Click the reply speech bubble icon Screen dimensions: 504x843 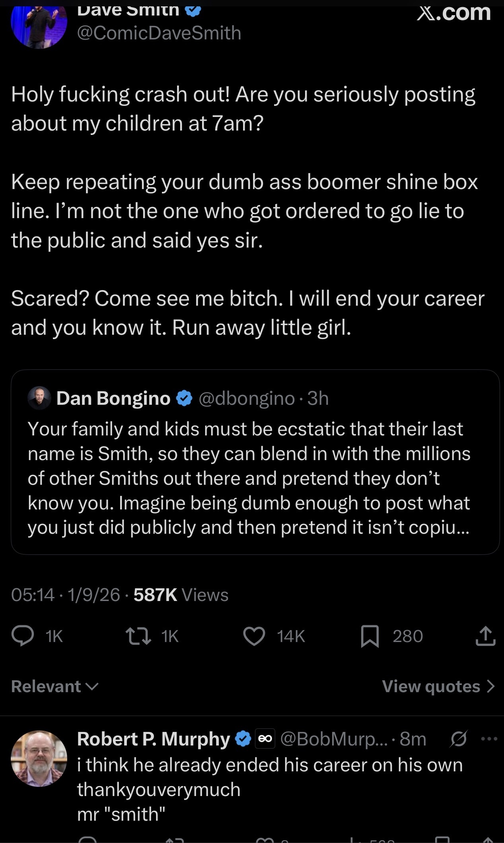(23, 636)
